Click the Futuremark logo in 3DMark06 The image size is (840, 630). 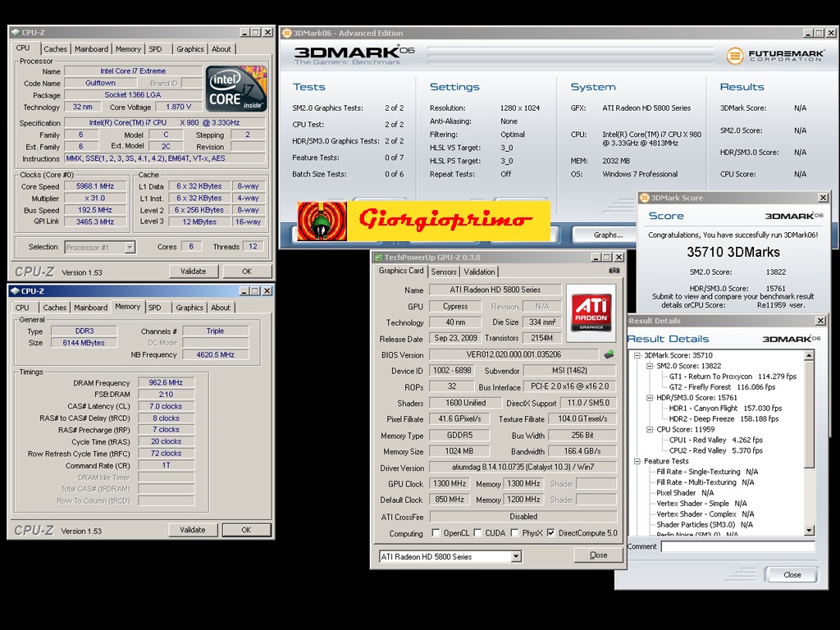pos(775,55)
